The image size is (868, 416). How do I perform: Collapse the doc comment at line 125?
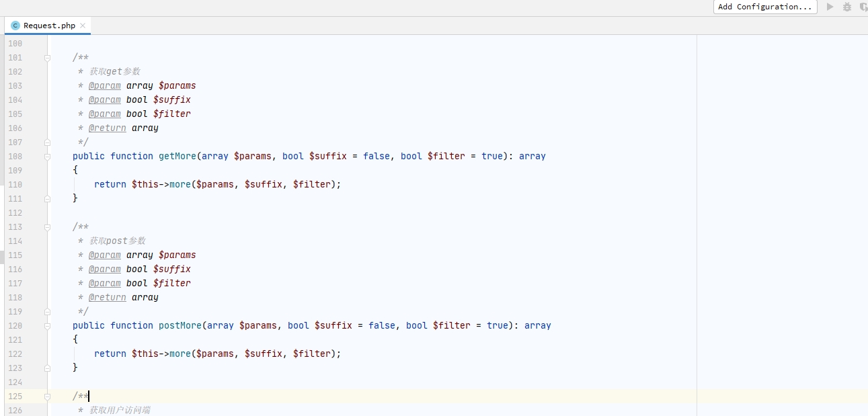(47, 397)
